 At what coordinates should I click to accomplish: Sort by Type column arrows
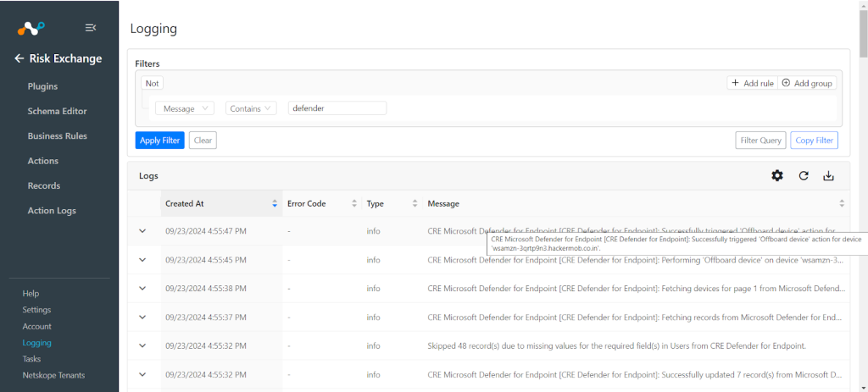pyautogui.click(x=415, y=203)
